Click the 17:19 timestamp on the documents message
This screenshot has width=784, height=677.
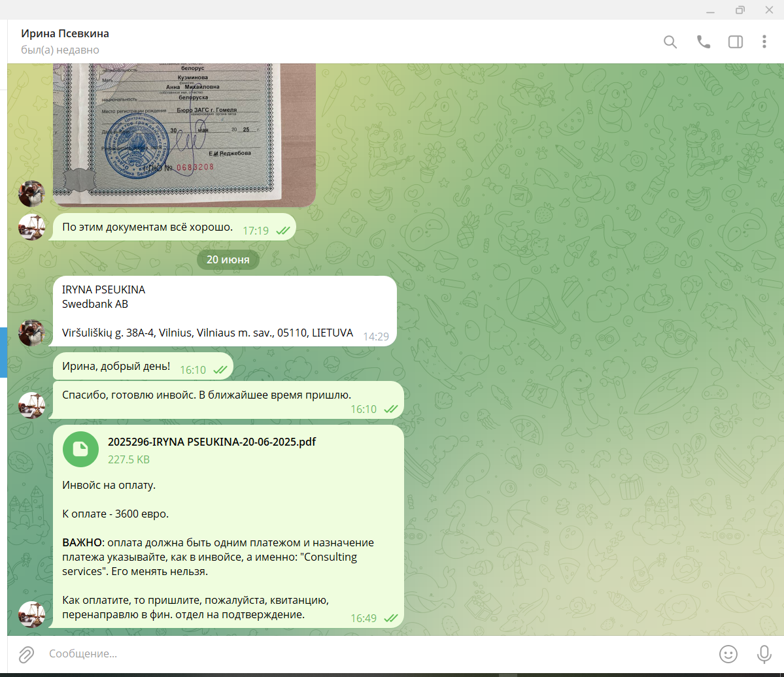point(256,231)
